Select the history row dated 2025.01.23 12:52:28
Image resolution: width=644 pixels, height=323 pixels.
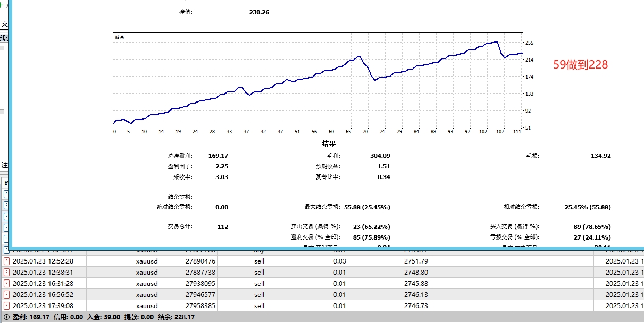(322, 261)
